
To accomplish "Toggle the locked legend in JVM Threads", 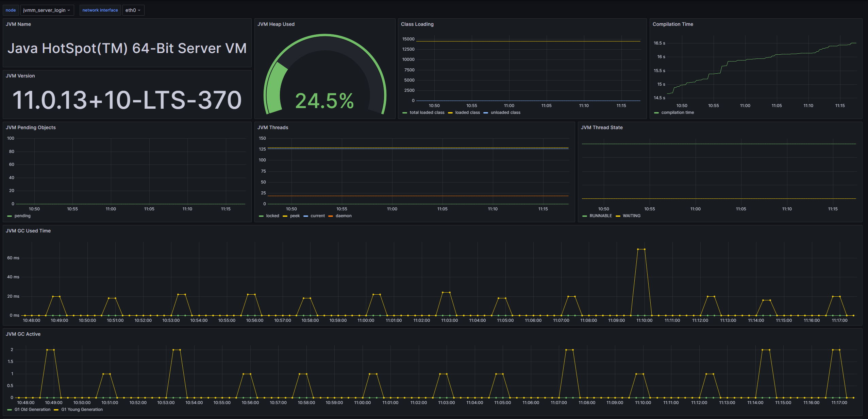I will (x=273, y=216).
